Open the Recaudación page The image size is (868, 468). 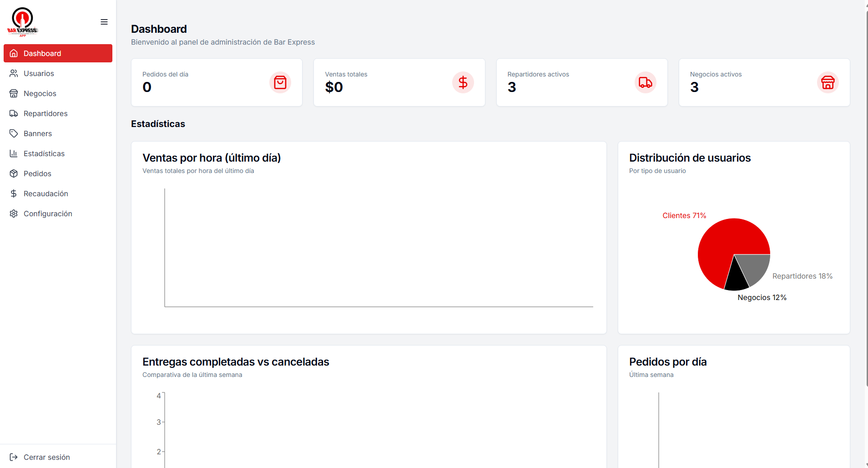pyautogui.click(x=58, y=193)
